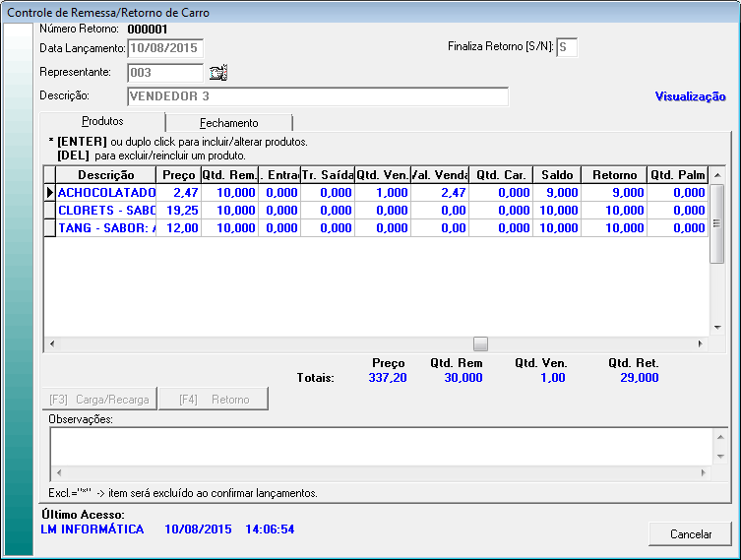Screen dimensions: 741x560
Task: Click the Data Lançamento date field
Action: click(164, 47)
